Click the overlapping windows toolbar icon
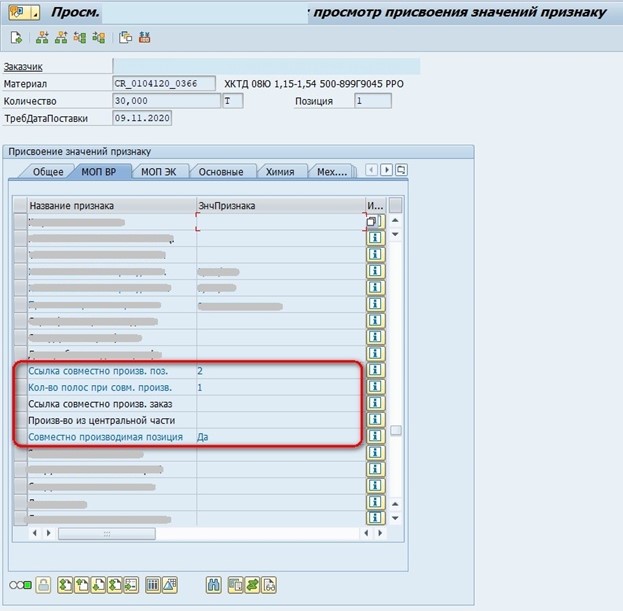Screen dimensions: 623x611 coord(126,38)
